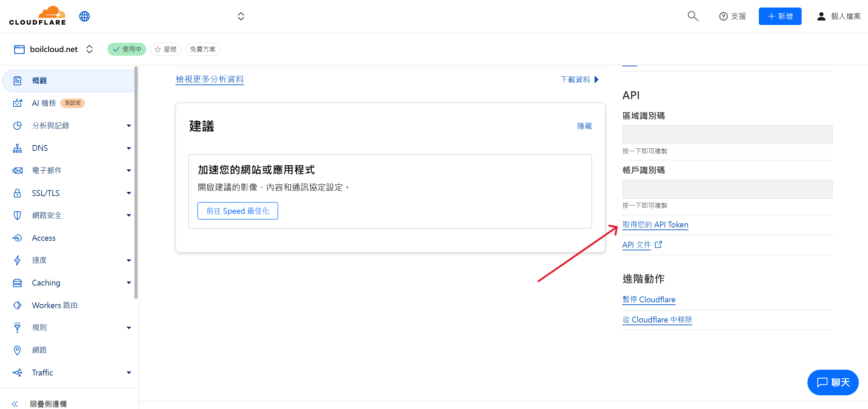Click the 分析與記錄 pie chart icon
This screenshot has height=409, width=868.
tap(17, 126)
